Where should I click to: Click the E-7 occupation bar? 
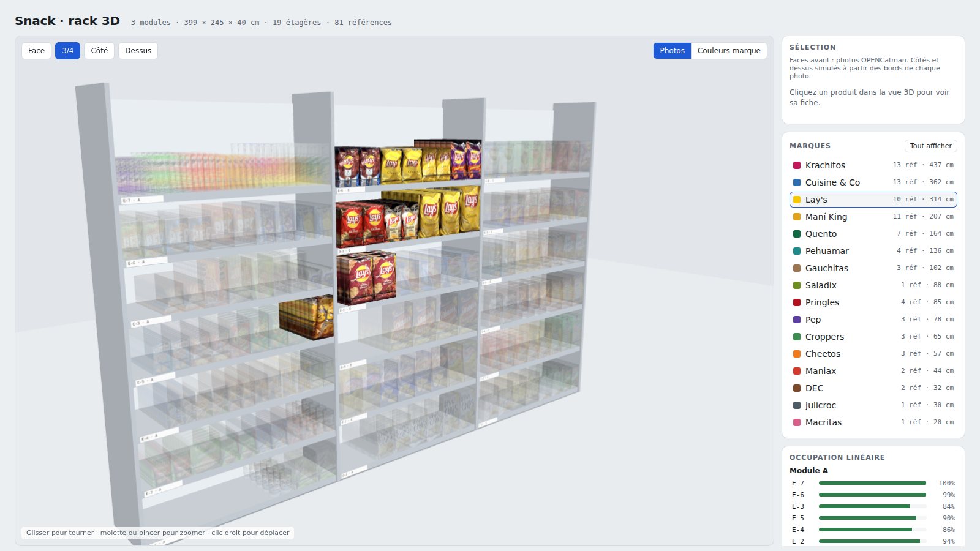pyautogui.click(x=872, y=483)
